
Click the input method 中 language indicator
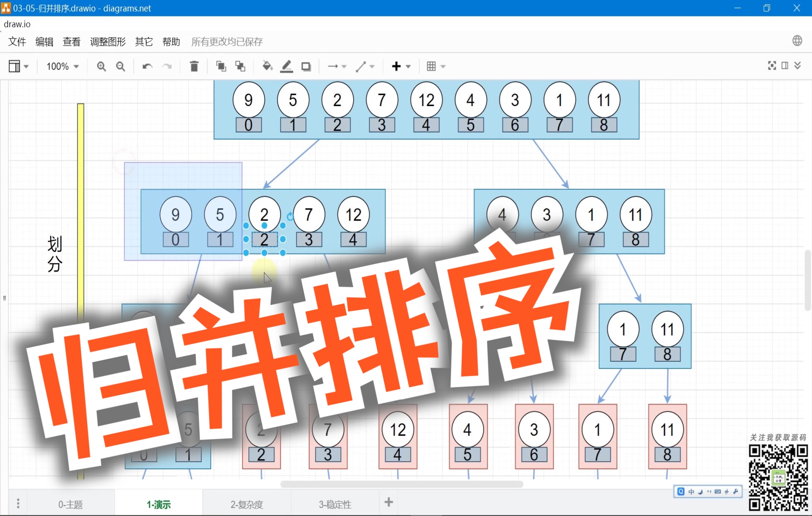tap(691, 491)
